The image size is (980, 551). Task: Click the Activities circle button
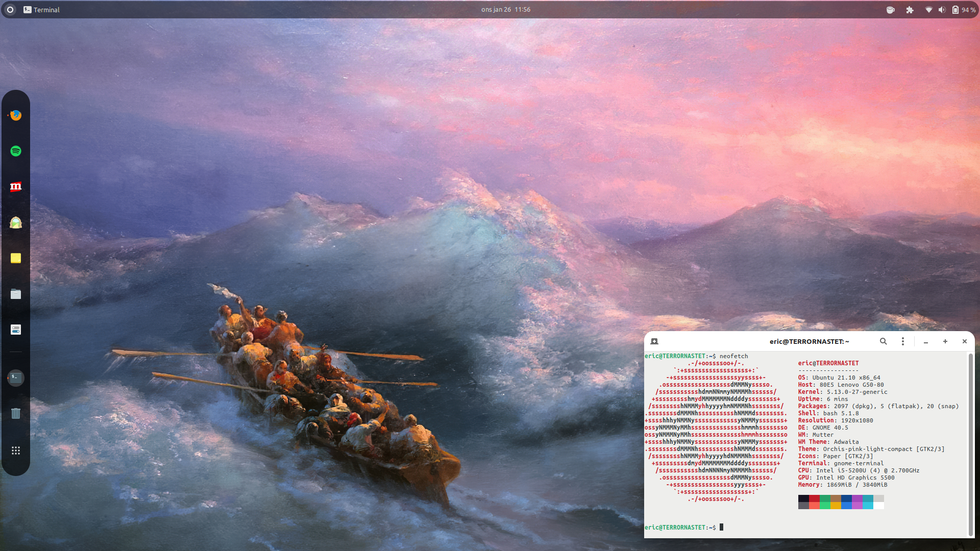tap(10, 10)
